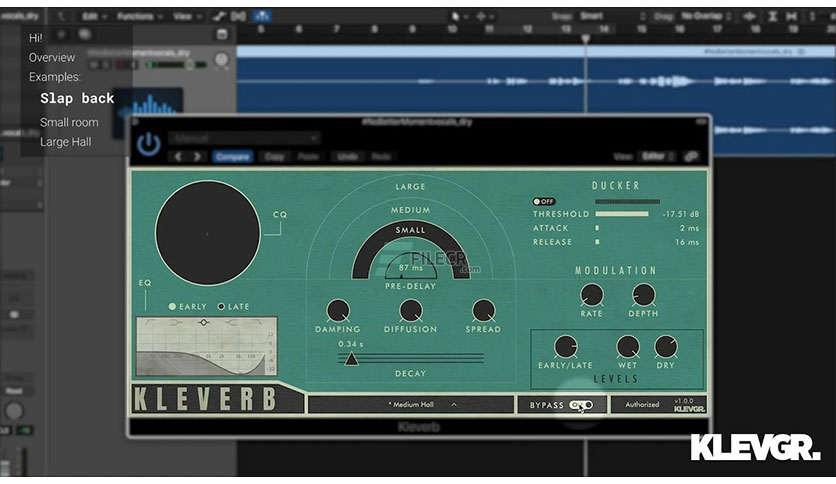This screenshot has width=836, height=484.
Task: Select the top audio region header
Action: 536,51
